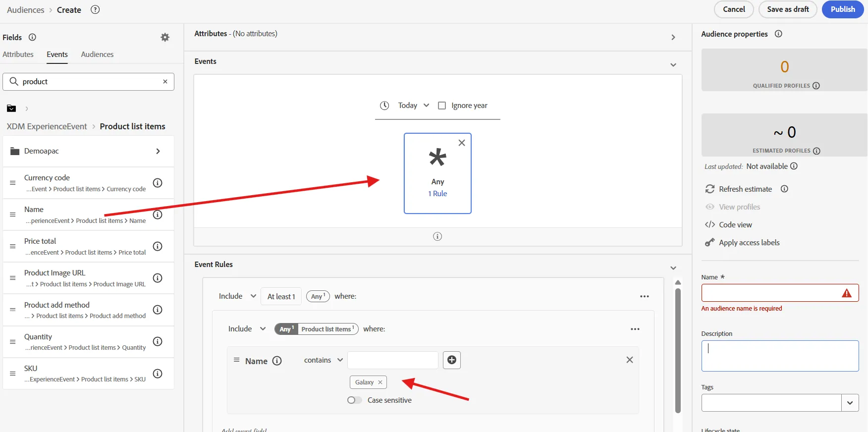
Task: Delete the Name contains rule row
Action: (630, 360)
